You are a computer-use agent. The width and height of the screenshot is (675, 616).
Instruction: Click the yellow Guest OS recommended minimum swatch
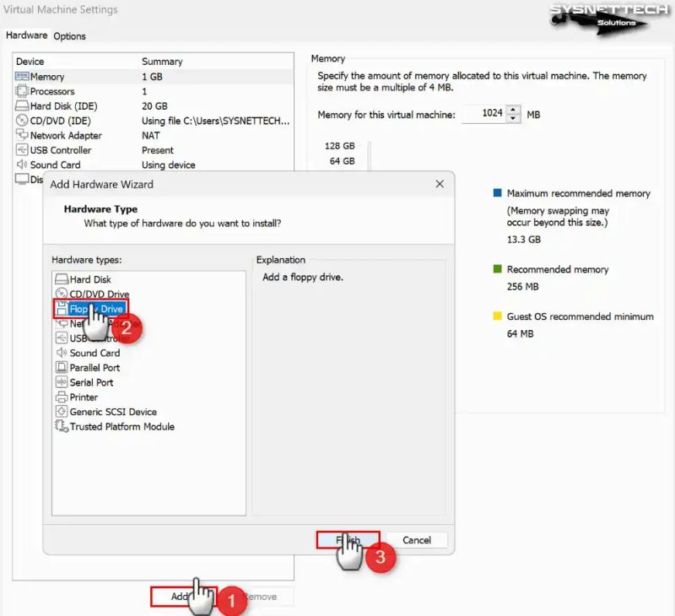[x=497, y=316]
